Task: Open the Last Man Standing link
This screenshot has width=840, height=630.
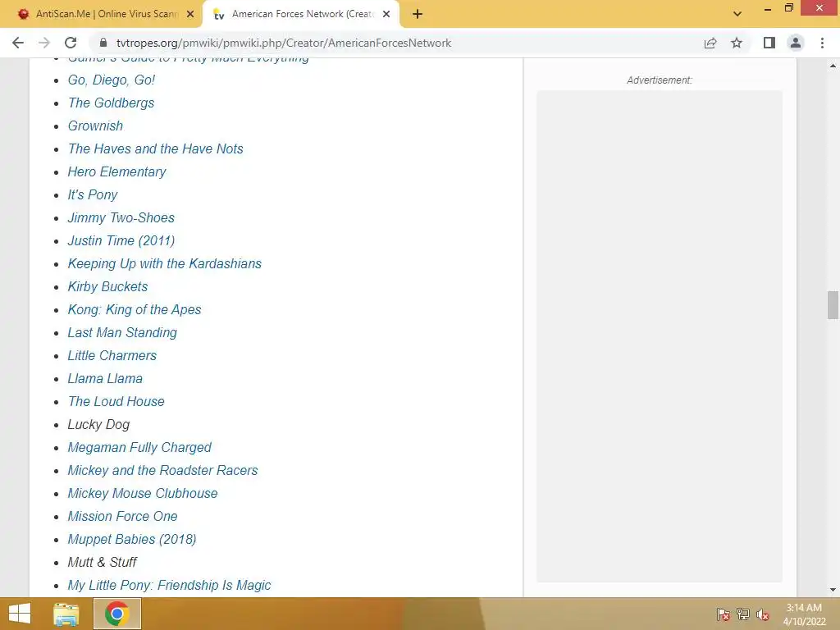Action: (122, 333)
